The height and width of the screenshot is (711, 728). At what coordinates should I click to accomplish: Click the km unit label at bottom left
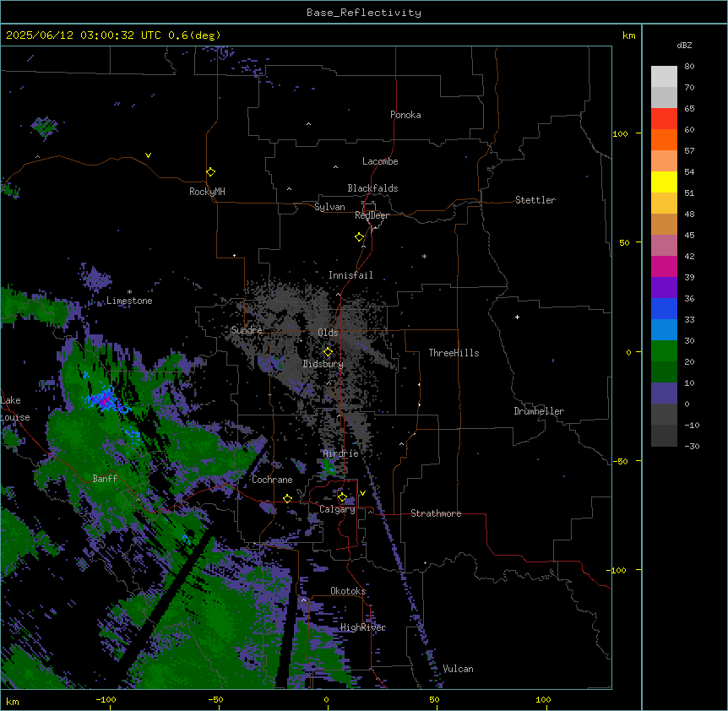(x=13, y=702)
